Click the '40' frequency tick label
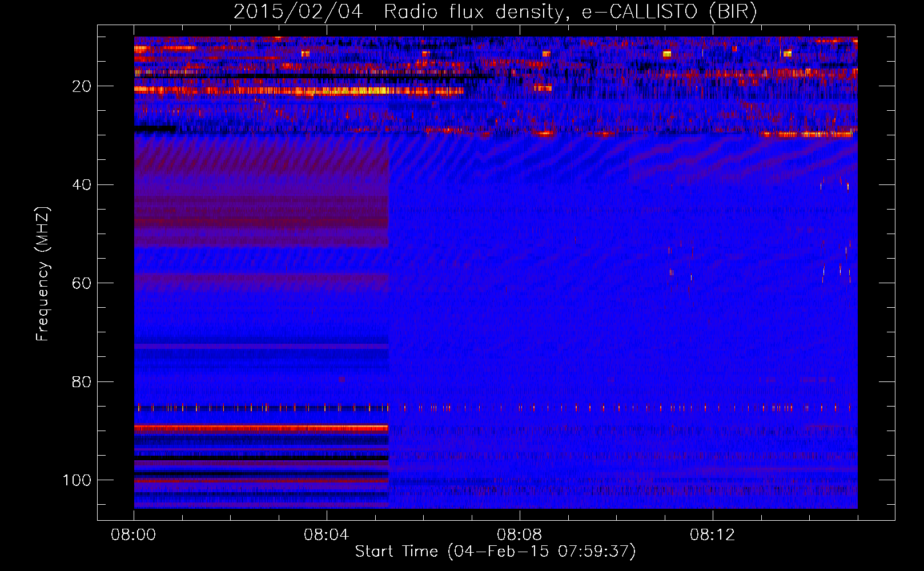The image size is (924, 571). (82, 185)
